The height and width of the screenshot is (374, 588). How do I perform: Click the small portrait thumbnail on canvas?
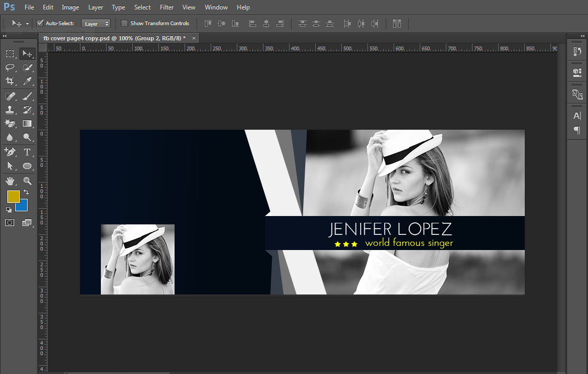point(137,259)
